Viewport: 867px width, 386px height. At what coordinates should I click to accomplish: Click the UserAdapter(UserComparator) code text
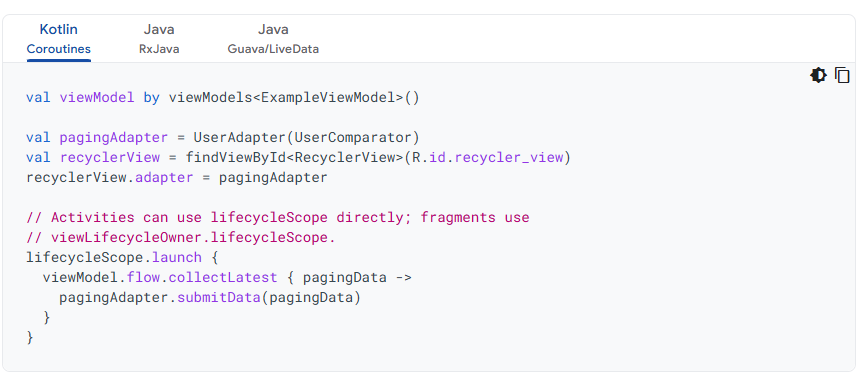(306, 138)
